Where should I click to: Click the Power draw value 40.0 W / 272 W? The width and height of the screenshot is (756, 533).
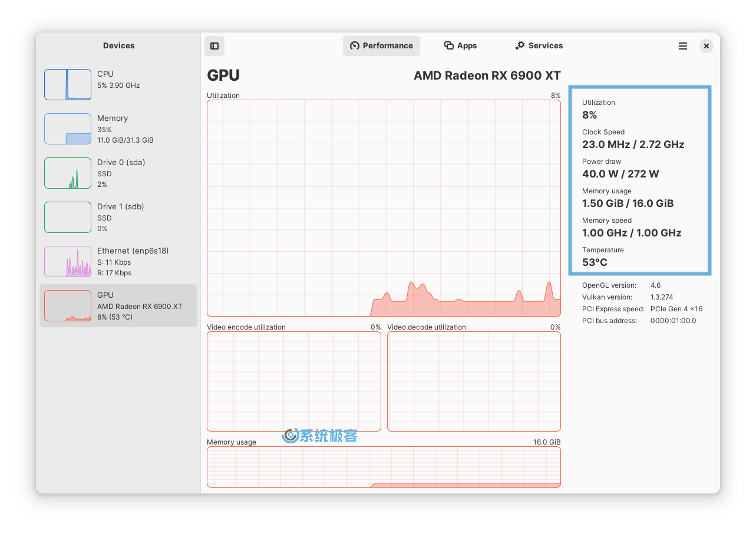pos(620,174)
